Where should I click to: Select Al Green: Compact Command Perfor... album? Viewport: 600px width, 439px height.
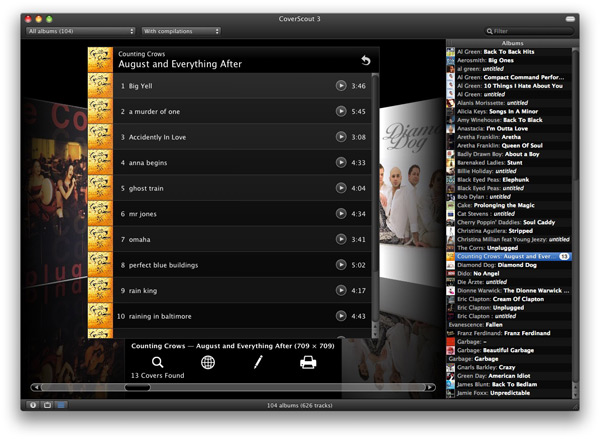coord(509,77)
